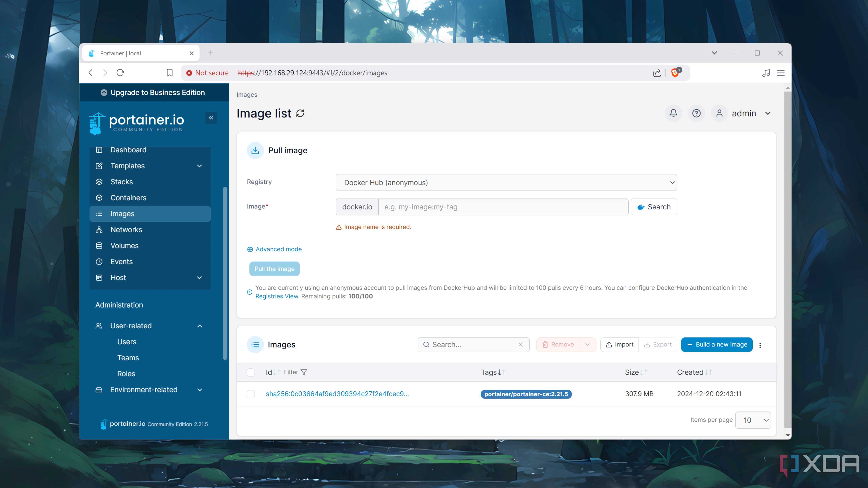This screenshot has width=868, height=488.
Task: Select Images in sidebar
Action: coord(150,214)
